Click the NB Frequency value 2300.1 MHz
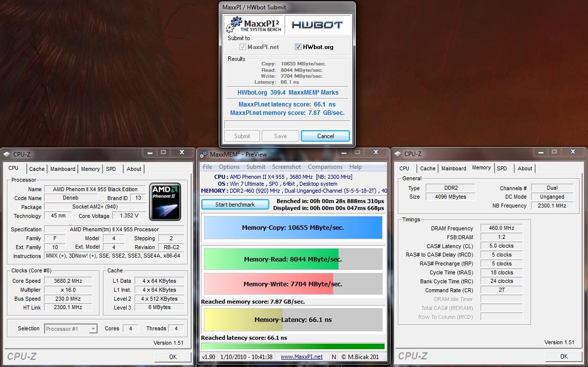 552,206
